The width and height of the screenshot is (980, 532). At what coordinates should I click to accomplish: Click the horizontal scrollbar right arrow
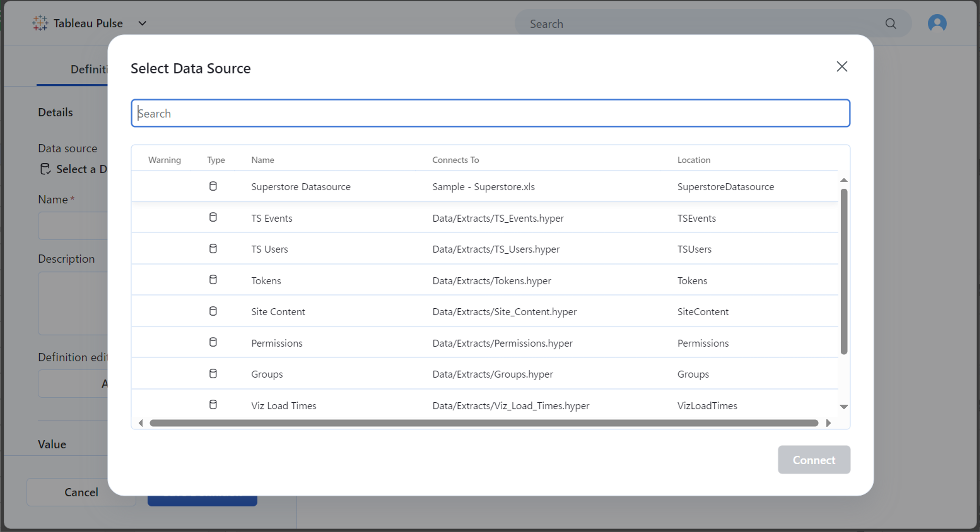pos(828,423)
